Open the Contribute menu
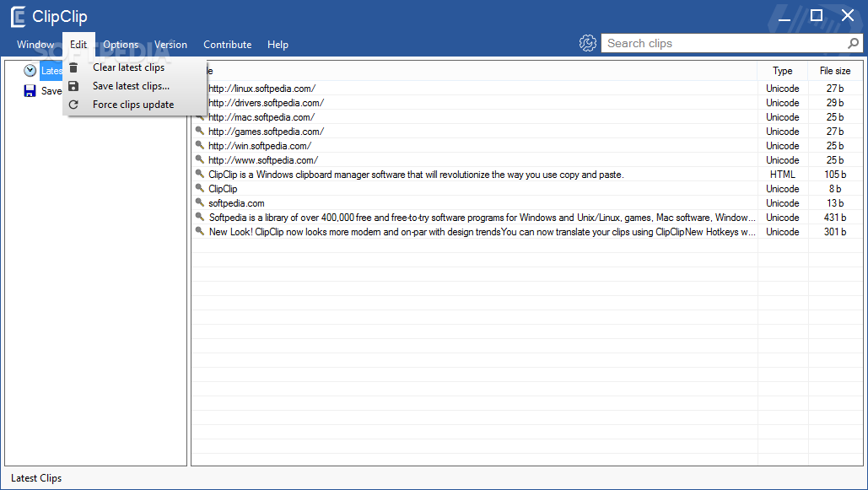This screenshot has width=868, height=490. [228, 45]
